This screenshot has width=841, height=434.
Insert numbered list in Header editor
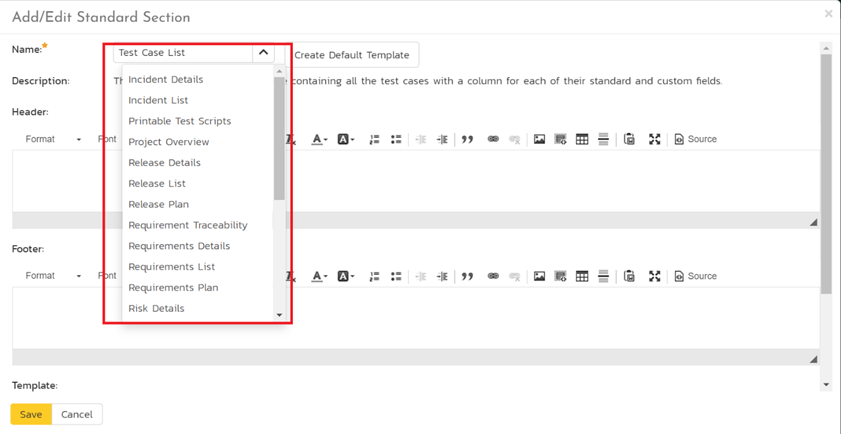[374, 139]
